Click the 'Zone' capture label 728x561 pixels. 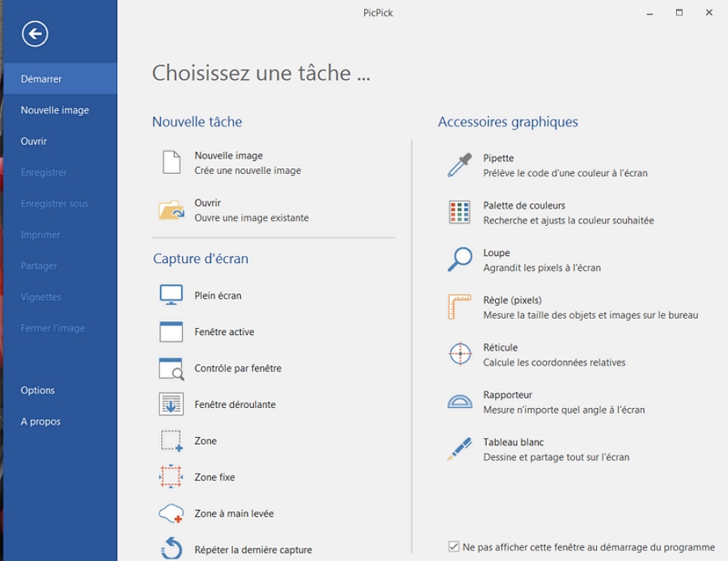pyautogui.click(x=205, y=440)
